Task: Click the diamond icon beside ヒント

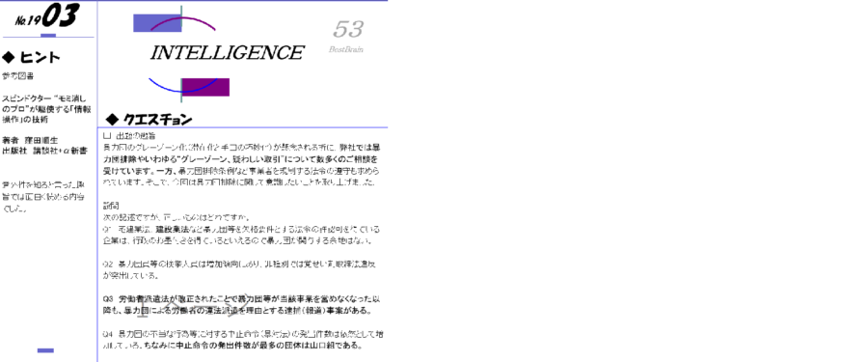Action: pos(8,57)
